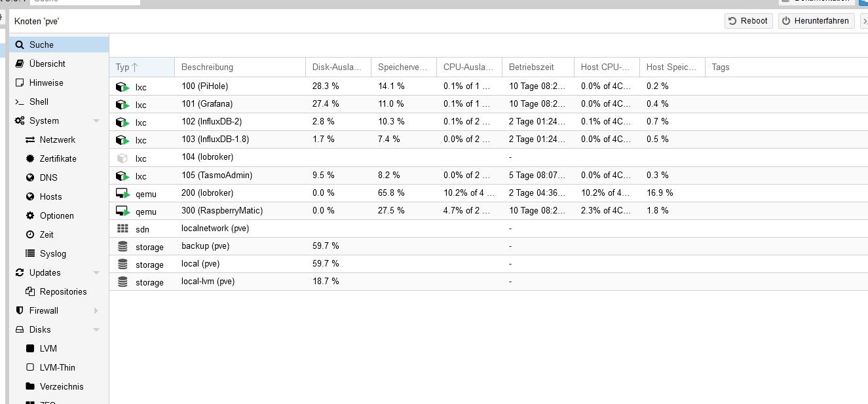
Task: Click the running LXC icon for PiHole
Action: click(123, 86)
